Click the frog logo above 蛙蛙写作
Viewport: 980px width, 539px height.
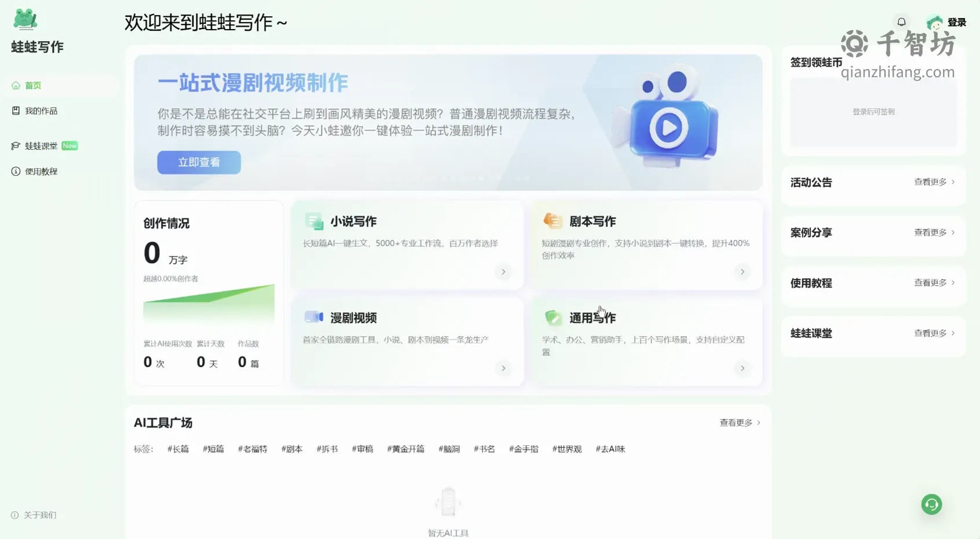(x=25, y=20)
